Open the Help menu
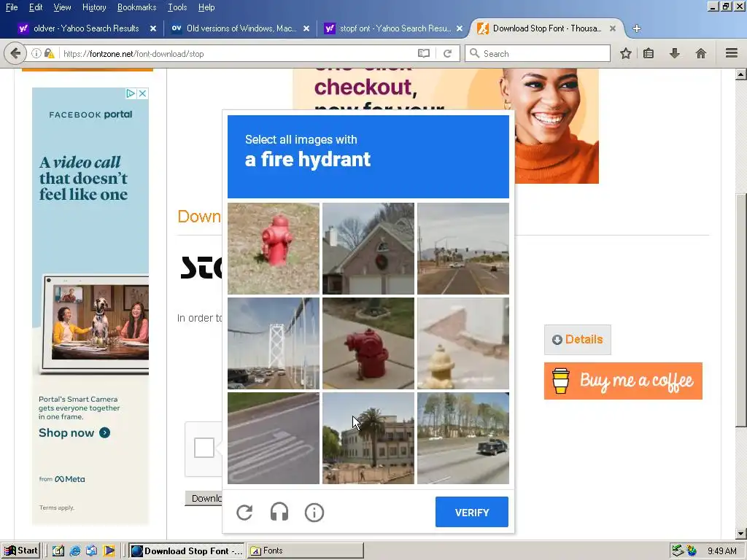This screenshot has width=747, height=560. coord(206,7)
